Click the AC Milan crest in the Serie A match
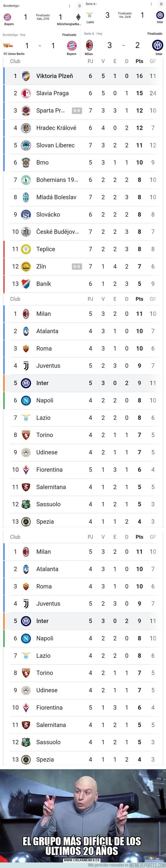The image size is (166, 868). tap(89, 45)
